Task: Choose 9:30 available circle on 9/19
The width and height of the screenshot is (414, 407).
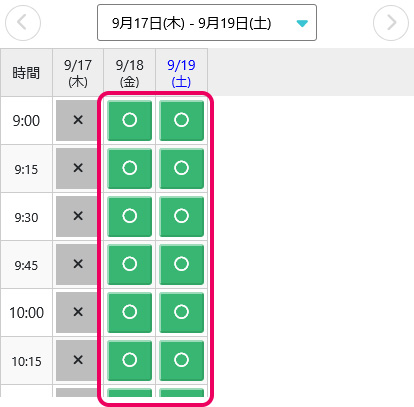Action: [x=181, y=216]
